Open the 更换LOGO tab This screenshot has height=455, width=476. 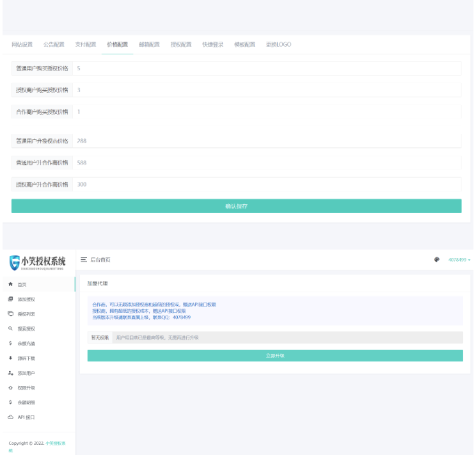(x=279, y=44)
